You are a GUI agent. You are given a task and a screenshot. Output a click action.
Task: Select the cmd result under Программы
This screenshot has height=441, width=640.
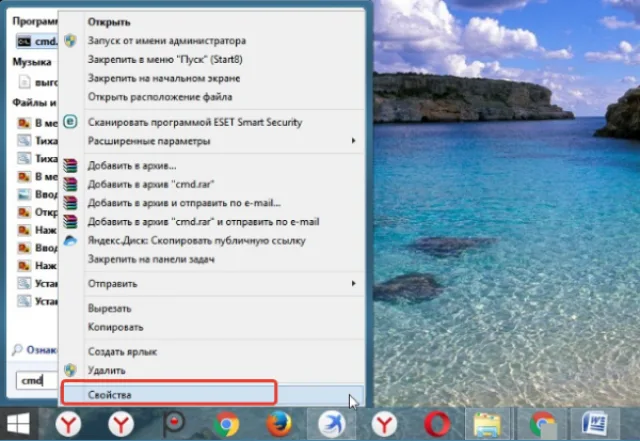click(37, 41)
